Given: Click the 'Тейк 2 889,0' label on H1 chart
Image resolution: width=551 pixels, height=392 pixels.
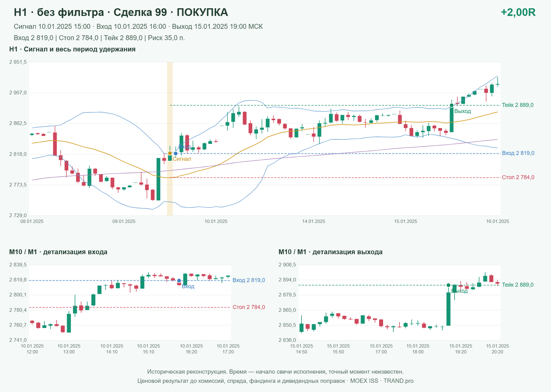Looking at the screenshot, I should coord(518,105).
